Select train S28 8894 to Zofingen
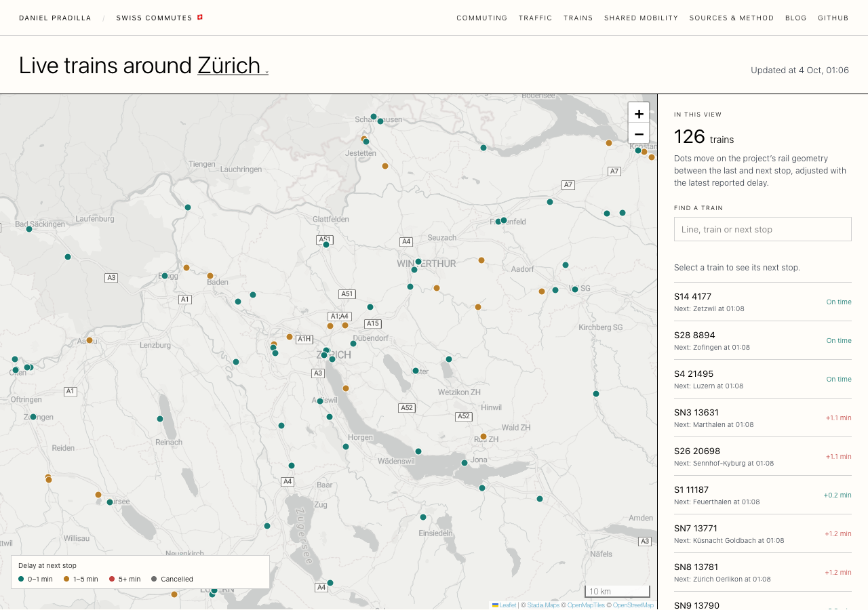This screenshot has width=868, height=610. coord(763,340)
